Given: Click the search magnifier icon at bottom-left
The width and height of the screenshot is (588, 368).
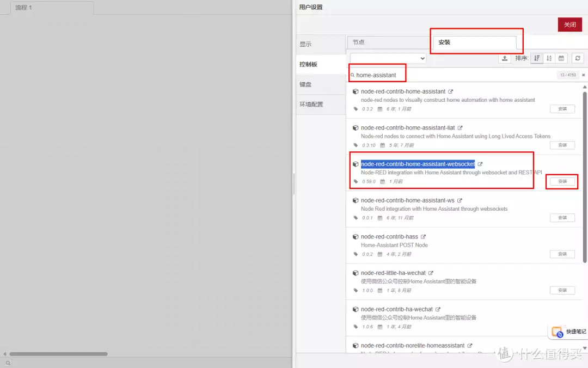Looking at the screenshot, I should tap(8, 363).
